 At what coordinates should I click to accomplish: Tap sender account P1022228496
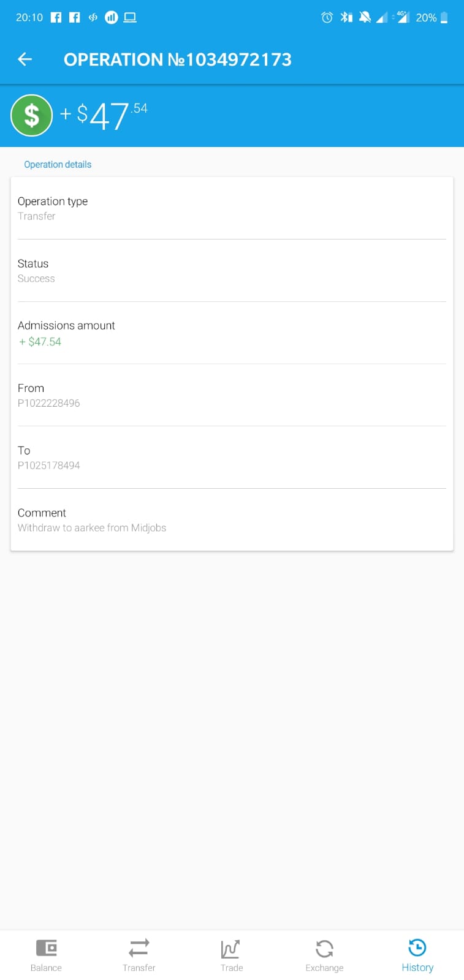pyautogui.click(x=48, y=403)
